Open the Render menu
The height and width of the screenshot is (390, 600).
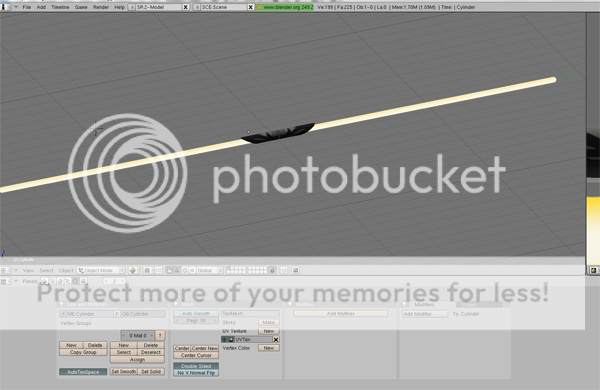tap(101, 7)
